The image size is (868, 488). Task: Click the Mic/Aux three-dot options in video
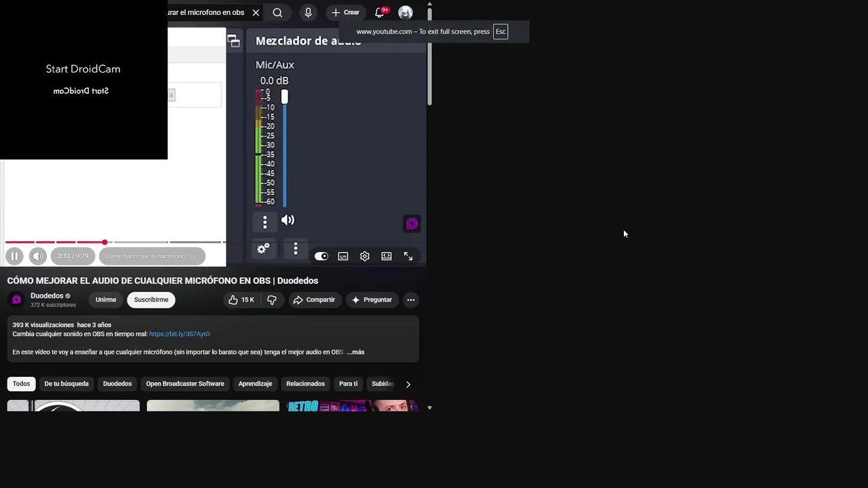coord(265,222)
